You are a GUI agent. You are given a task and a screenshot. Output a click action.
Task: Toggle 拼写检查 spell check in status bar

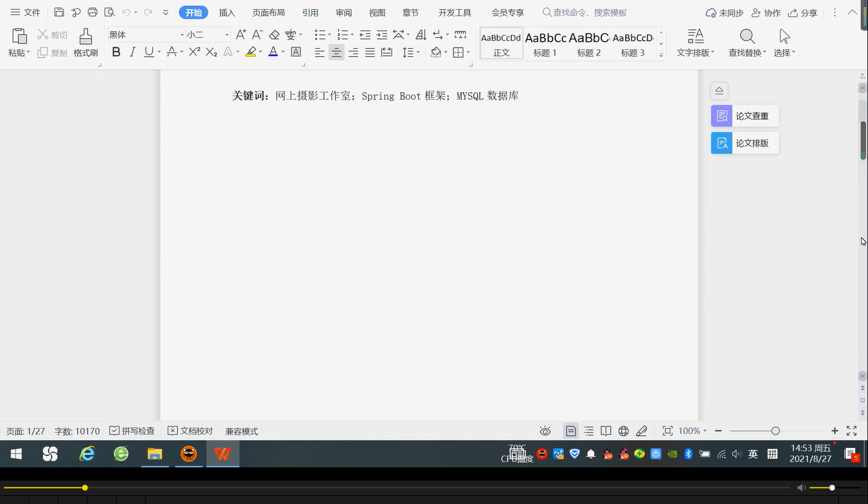[132, 431]
